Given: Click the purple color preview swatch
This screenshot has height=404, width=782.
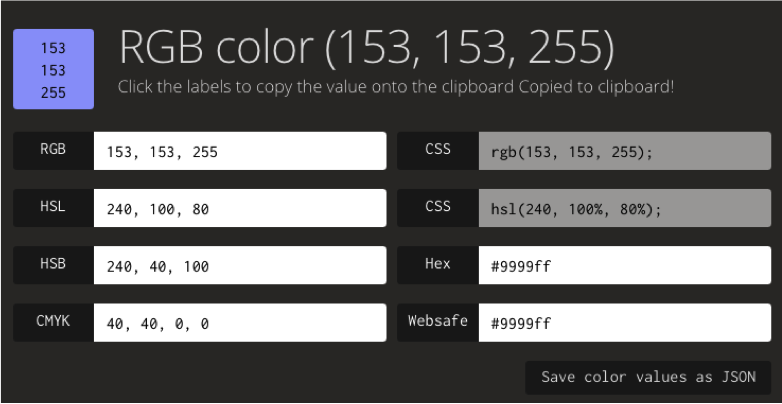Looking at the screenshot, I should [x=53, y=69].
